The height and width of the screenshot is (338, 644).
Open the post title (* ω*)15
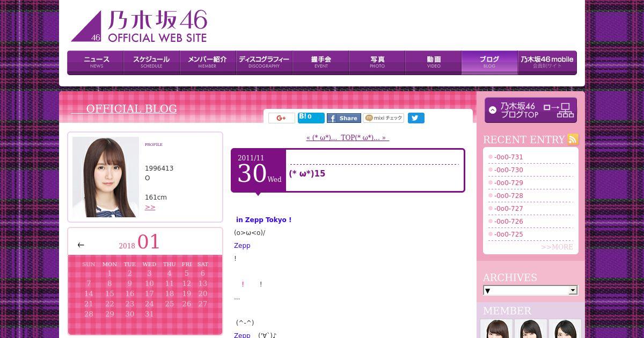point(307,173)
